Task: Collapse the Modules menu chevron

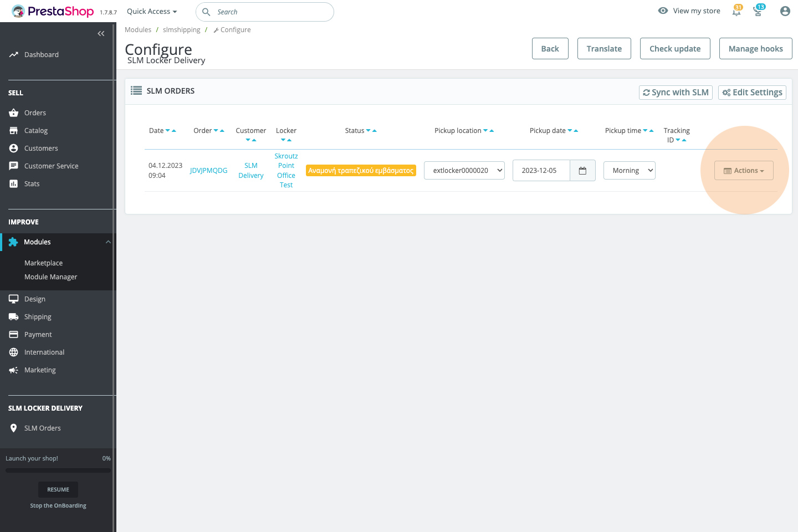Action: [x=108, y=242]
